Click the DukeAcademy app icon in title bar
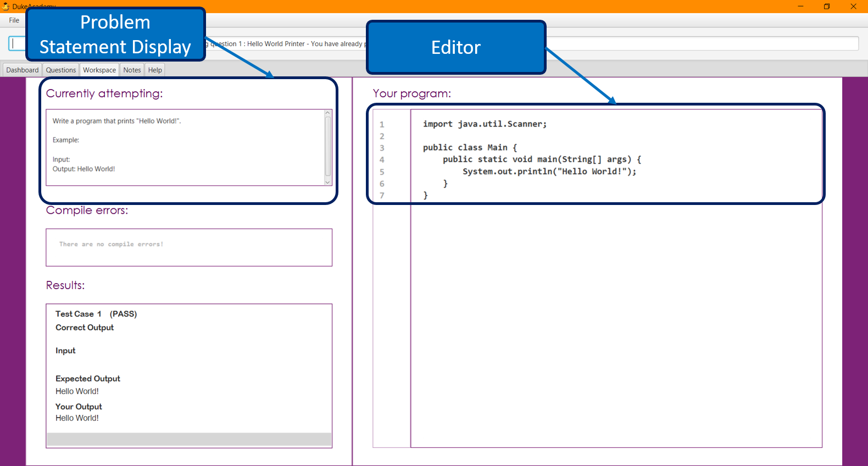The width and height of the screenshot is (868, 466). (x=5, y=7)
